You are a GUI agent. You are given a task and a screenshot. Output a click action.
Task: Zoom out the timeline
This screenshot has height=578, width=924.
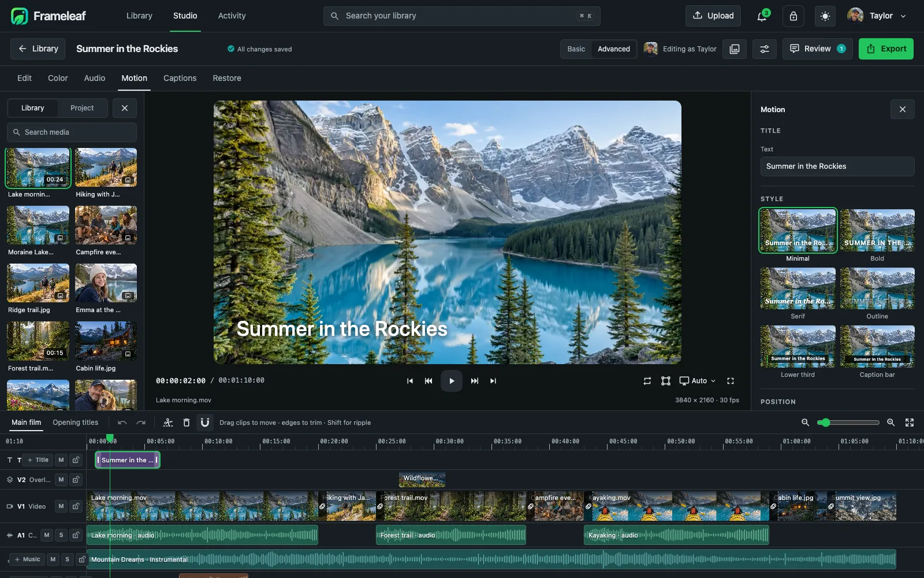pos(805,423)
